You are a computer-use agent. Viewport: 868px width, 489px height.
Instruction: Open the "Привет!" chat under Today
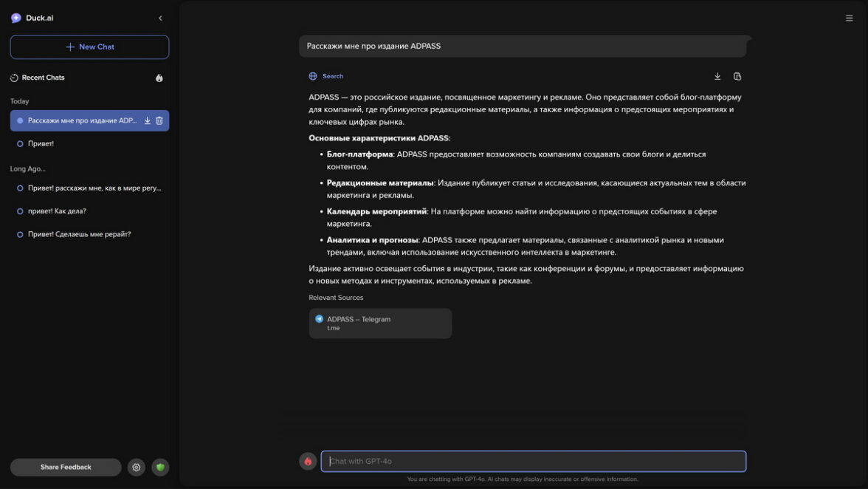click(x=41, y=143)
